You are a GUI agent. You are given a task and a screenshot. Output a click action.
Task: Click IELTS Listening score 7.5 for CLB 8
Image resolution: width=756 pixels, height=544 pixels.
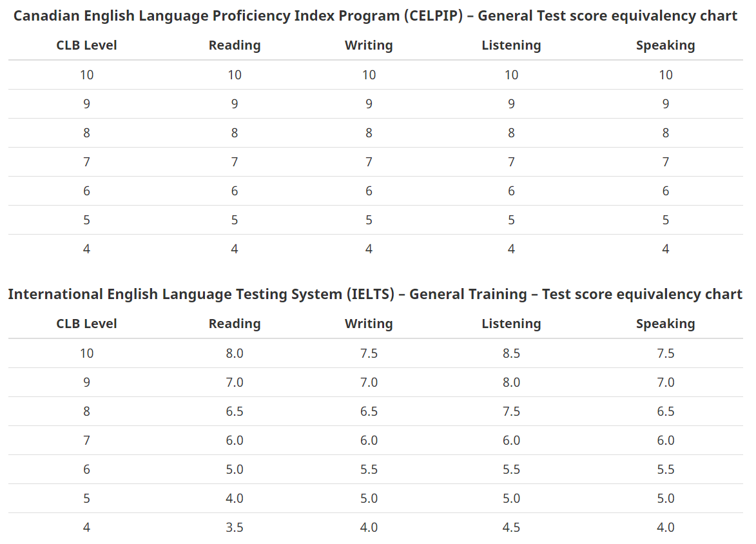click(x=511, y=411)
